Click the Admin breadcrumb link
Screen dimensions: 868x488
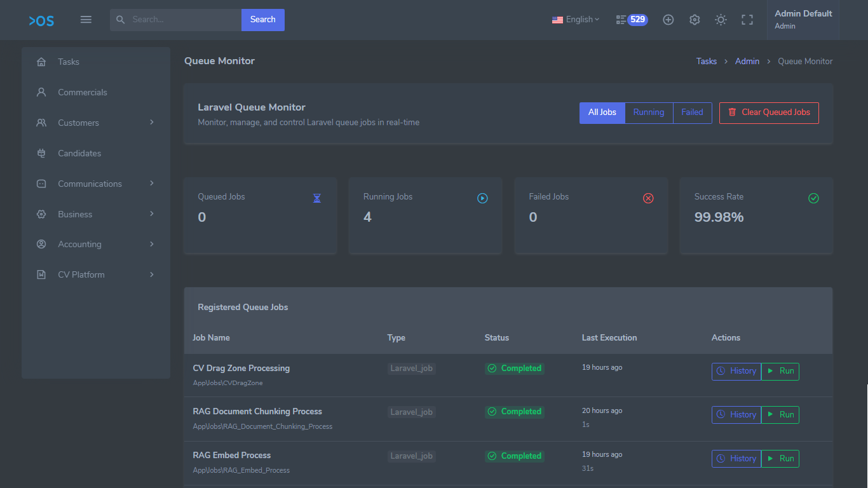(747, 62)
